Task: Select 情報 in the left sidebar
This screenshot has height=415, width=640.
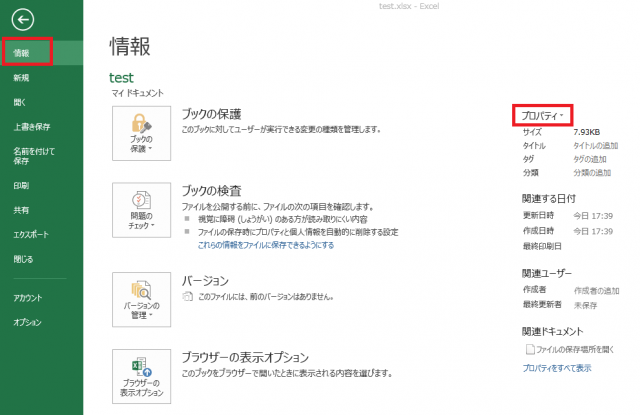Action: coord(22,52)
